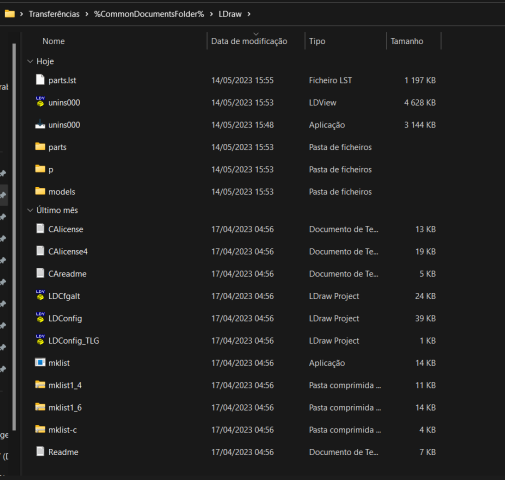The width and height of the screenshot is (505, 480).
Task: Click the LDraw breadcrumb segment
Action: click(x=230, y=14)
